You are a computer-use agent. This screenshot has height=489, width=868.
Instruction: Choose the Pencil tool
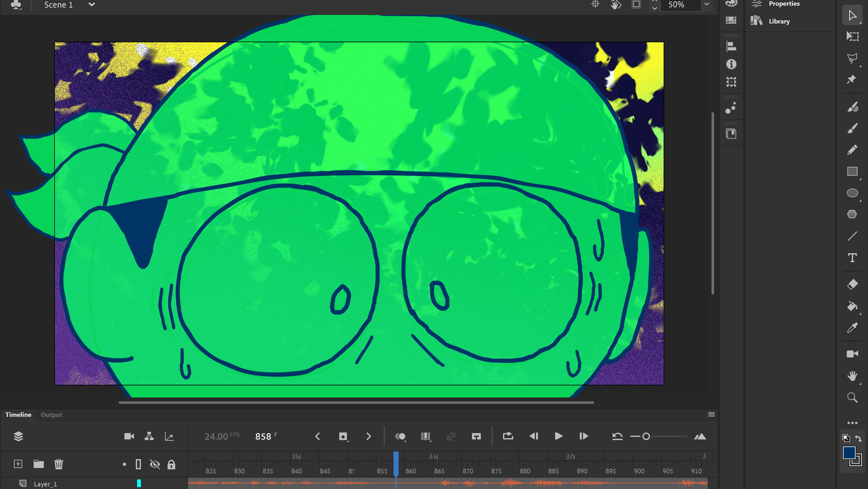coord(852,150)
